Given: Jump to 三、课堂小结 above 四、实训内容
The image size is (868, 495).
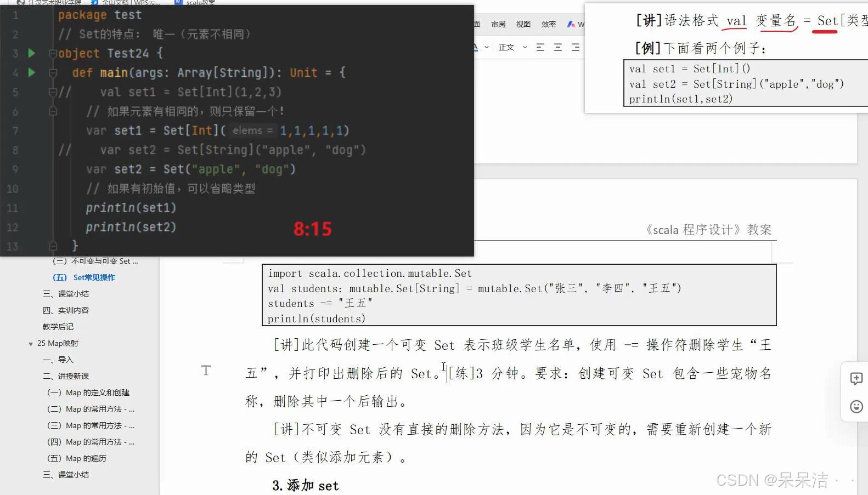Looking at the screenshot, I should [x=65, y=294].
